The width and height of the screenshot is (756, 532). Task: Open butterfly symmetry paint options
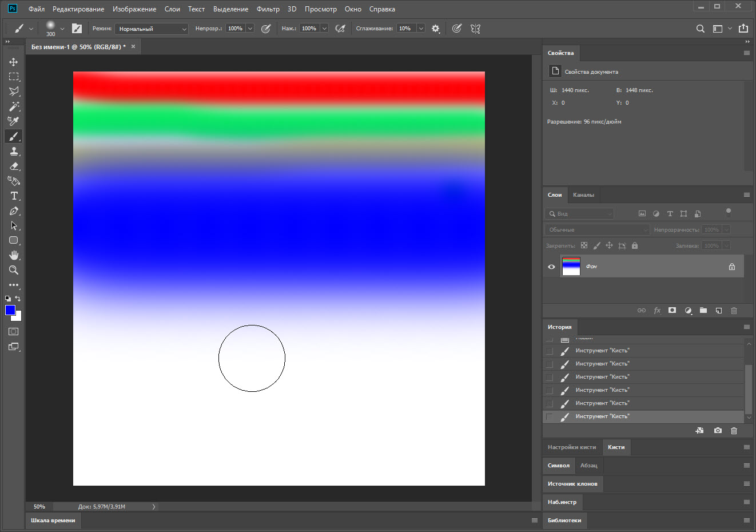coord(475,29)
